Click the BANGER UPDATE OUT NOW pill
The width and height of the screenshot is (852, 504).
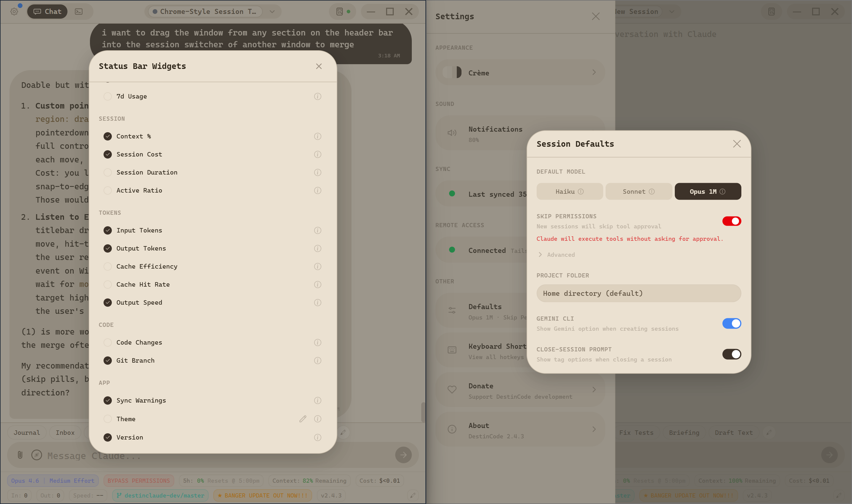(262, 495)
